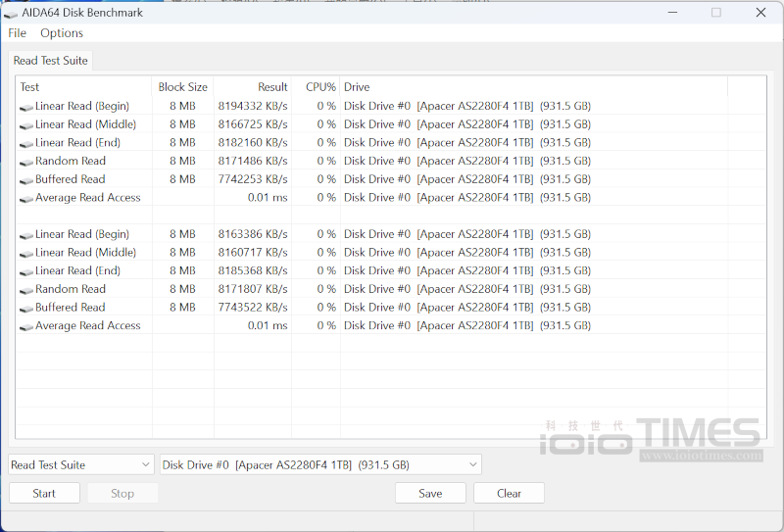Click disk icon of 7742253 KB/s Buffered Read row

26,180
